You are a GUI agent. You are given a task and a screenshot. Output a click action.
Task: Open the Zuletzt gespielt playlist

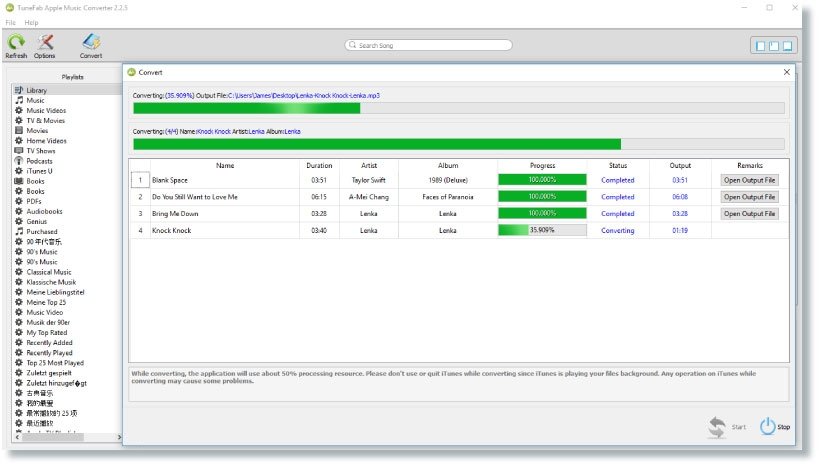pyautogui.click(x=49, y=373)
